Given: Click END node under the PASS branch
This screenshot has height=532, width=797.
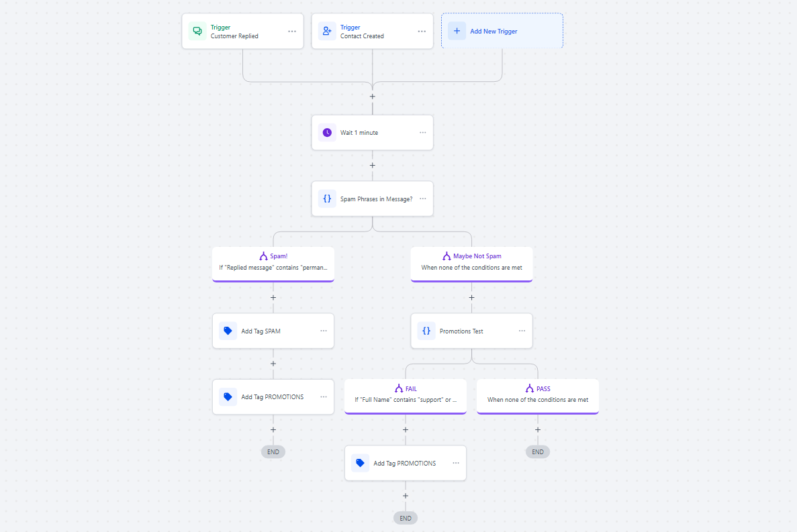Looking at the screenshot, I should (538, 451).
